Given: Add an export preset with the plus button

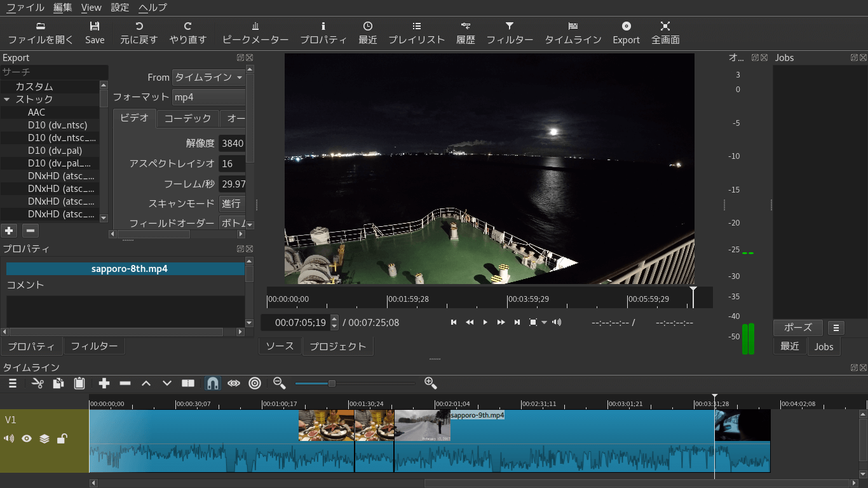Looking at the screenshot, I should [9, 231].
